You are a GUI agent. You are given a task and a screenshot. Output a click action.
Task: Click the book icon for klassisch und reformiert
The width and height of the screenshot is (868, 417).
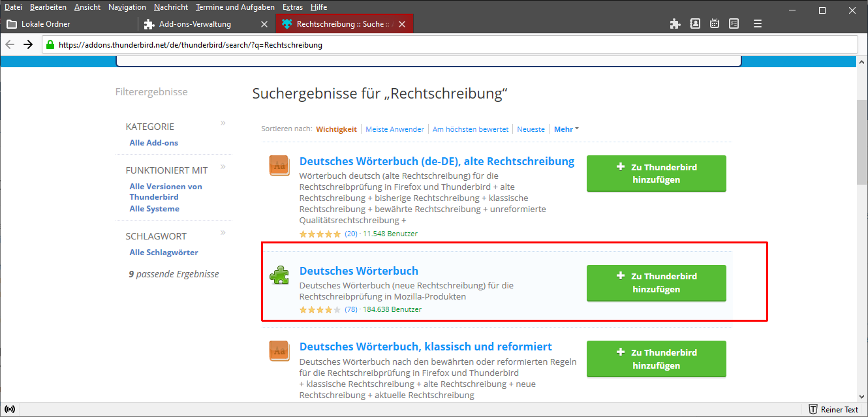click(279, 351)
